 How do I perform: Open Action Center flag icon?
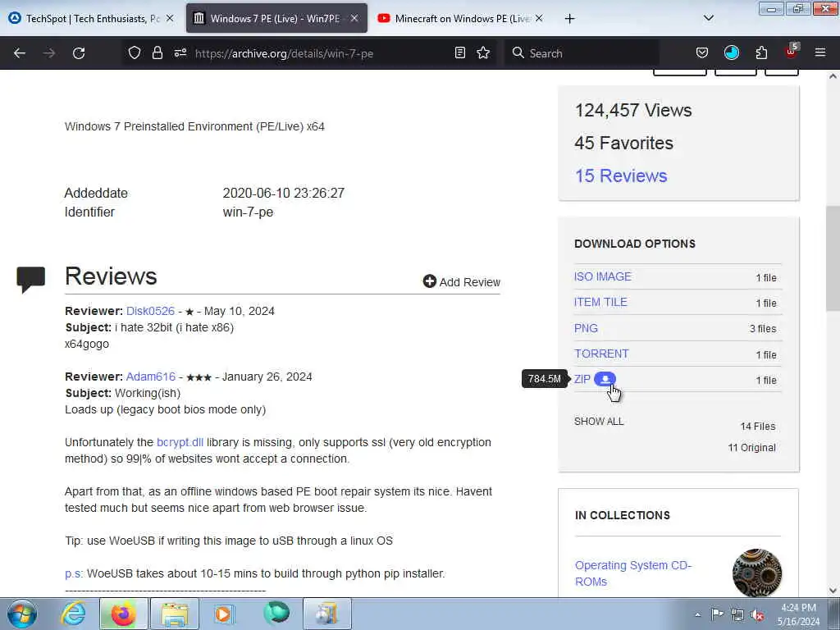coord(717,614)
